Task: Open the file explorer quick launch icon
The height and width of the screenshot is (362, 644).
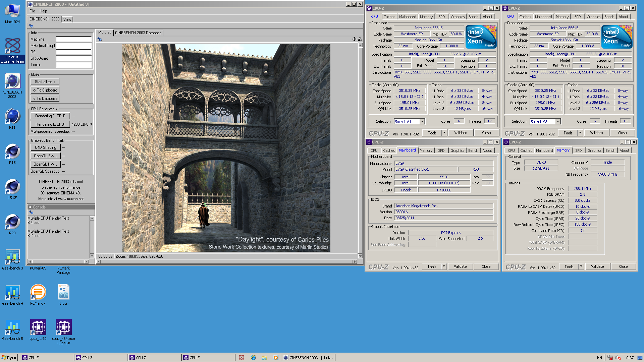Action: [x=264, y=358]
